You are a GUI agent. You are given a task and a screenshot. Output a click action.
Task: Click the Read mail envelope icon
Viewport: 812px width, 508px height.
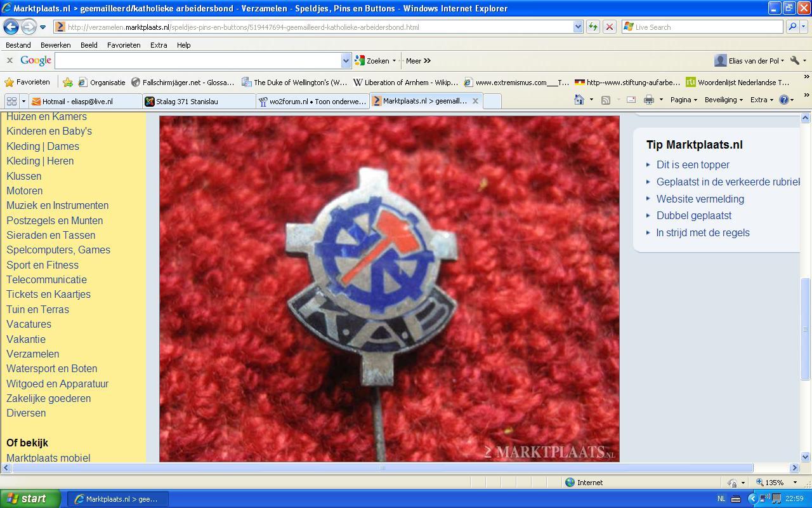pyautogui.click(x=631, y=100)
